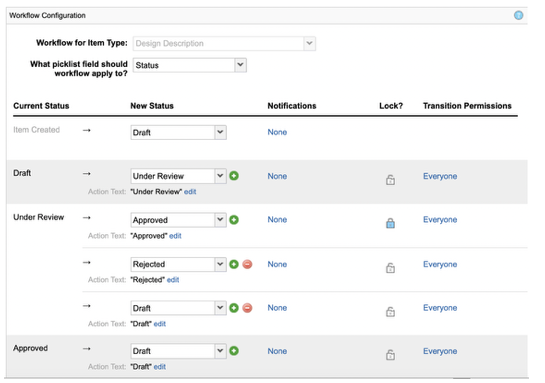Screen dimensions: 545x383
Task: Click the "Lock?" column header
Action: point(391,106)
